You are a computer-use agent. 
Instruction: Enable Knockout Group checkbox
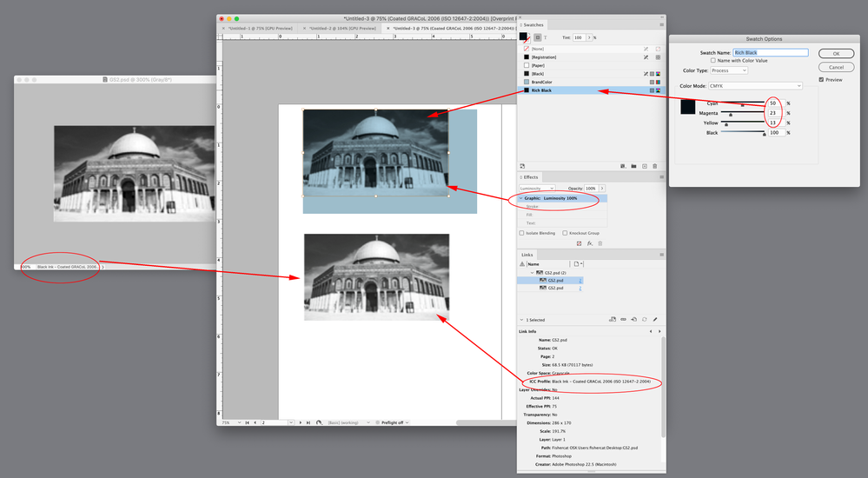tap(565, 233)
